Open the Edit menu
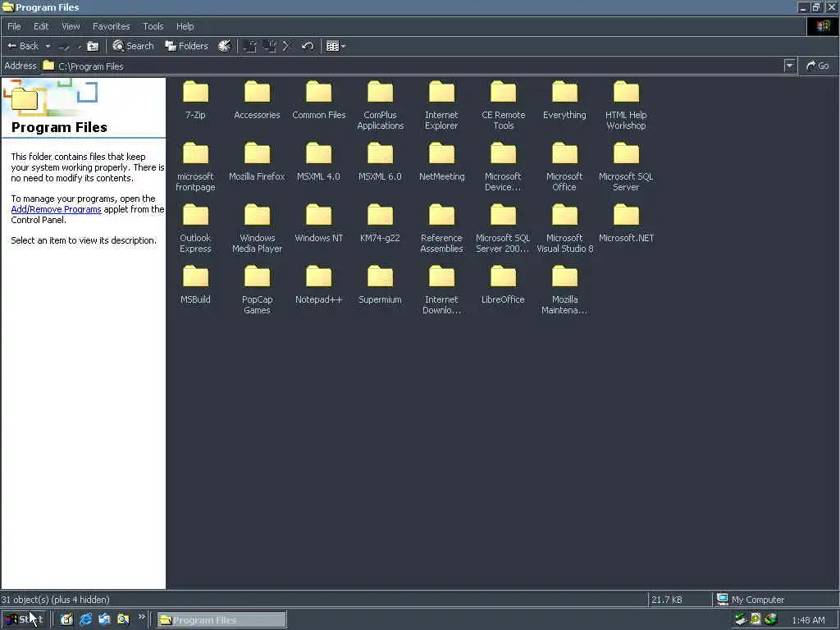The width and height of the screenshot is (840, 630). pos(41,26)
